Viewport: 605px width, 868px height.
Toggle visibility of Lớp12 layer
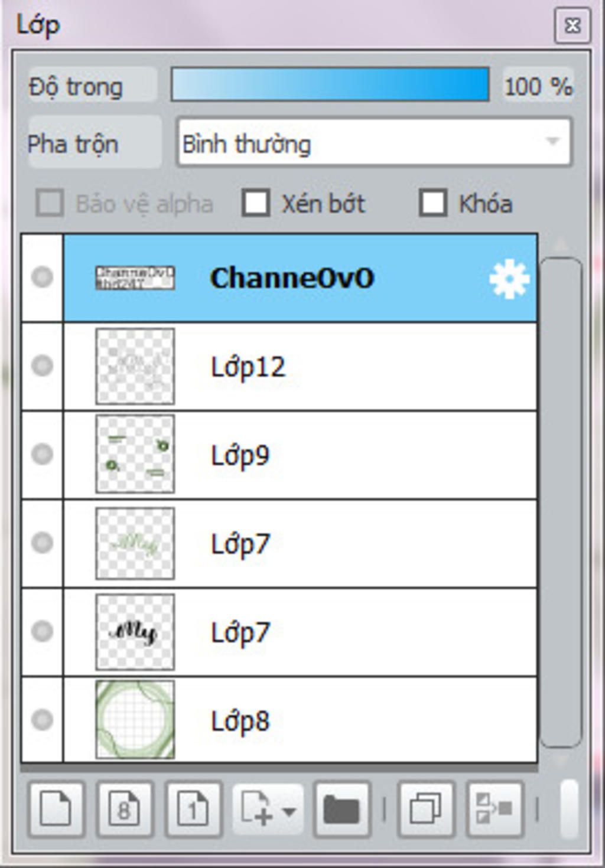pyautogui.click(x=42, y=366)
